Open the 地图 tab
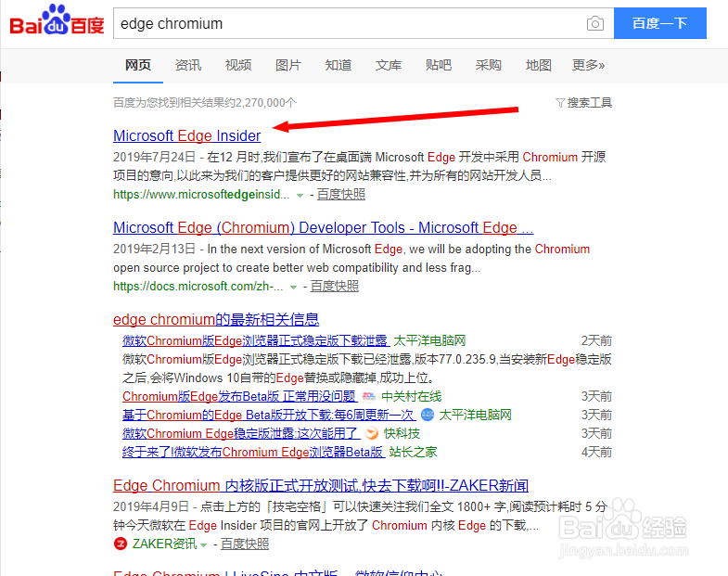This screenshot has width=728, height=576. tap(539, 66)
